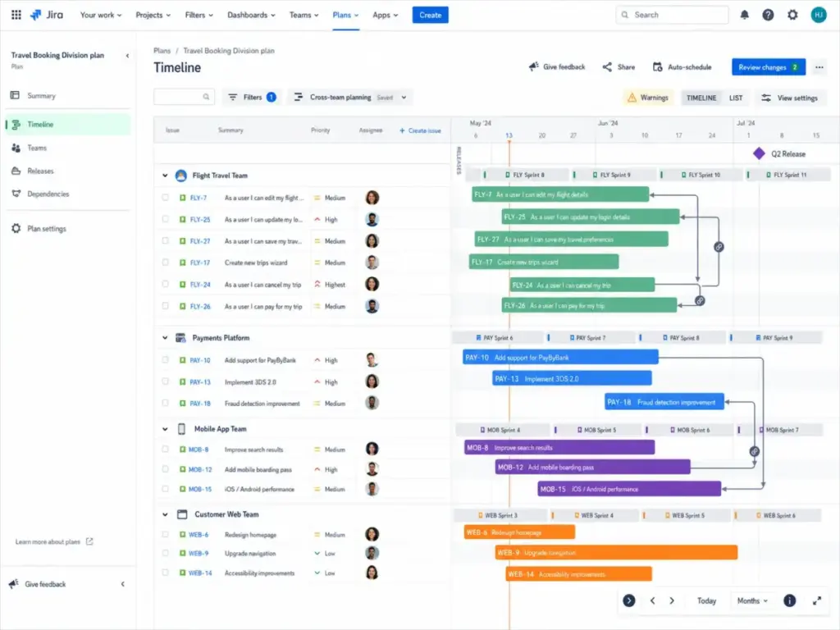The image size is (840, 630).
Task: Click the Q2 Release diamond marker
Action: pos(759,153)
